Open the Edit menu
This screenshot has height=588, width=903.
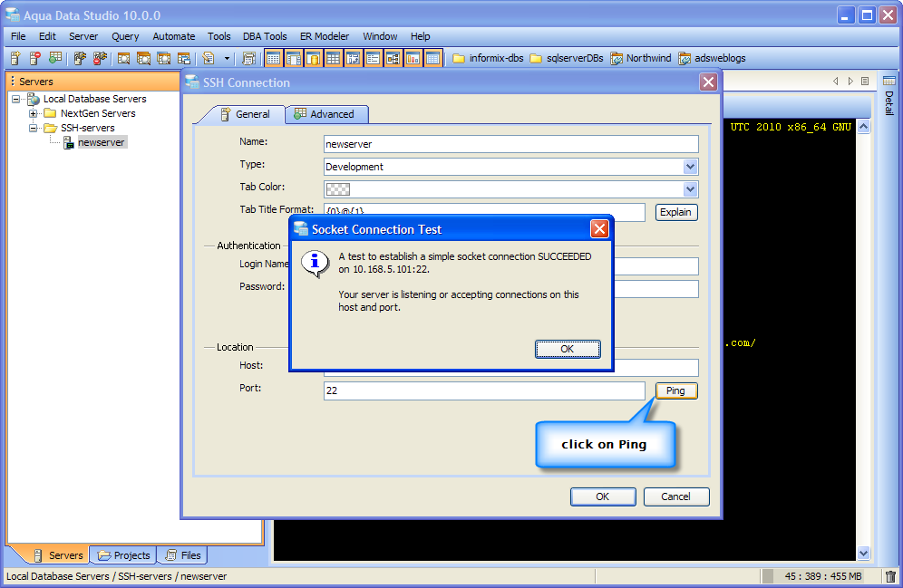coord(47,36)
